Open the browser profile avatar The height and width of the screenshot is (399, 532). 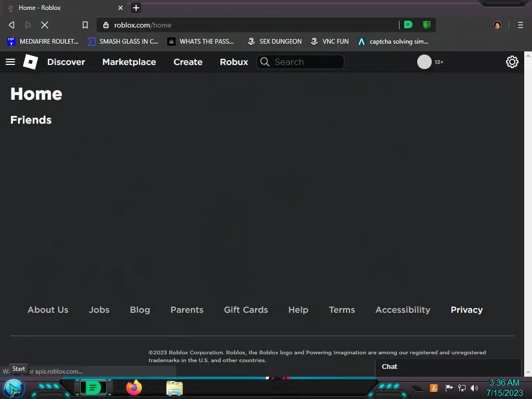tap(497, 25)
